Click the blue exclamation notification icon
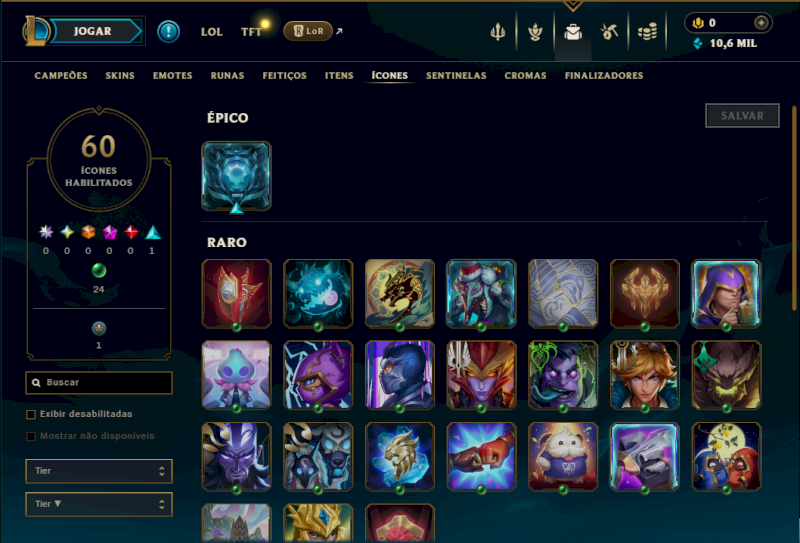 (168, 32)
